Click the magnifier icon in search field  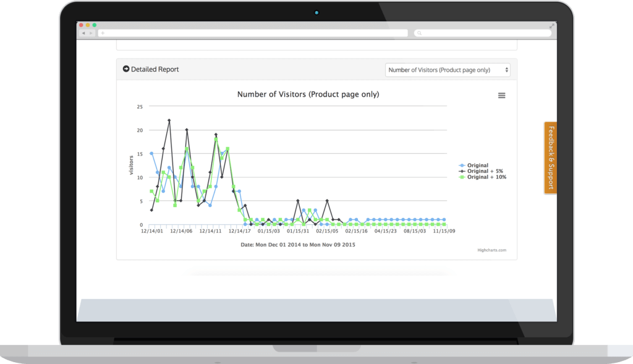click(418, 33)
